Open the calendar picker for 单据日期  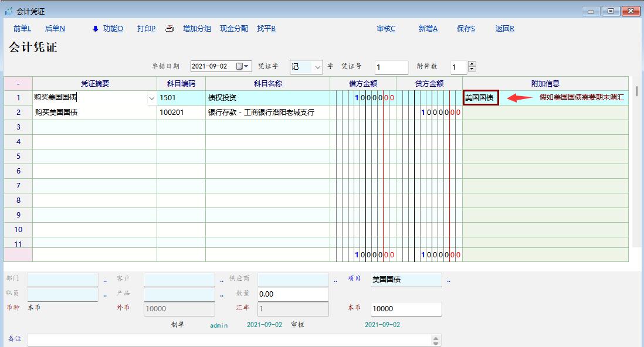(x=239, y=67)
